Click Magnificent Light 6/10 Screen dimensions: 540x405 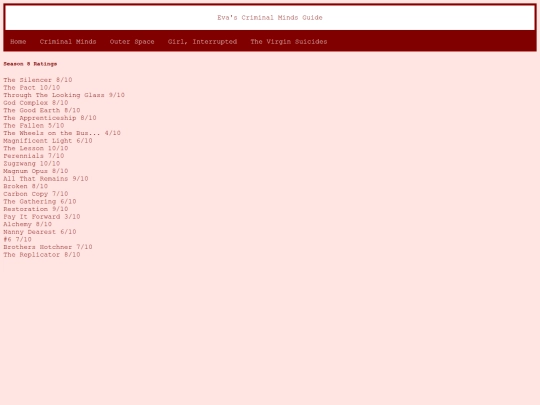pyautogui.click(x=48, y=141)
